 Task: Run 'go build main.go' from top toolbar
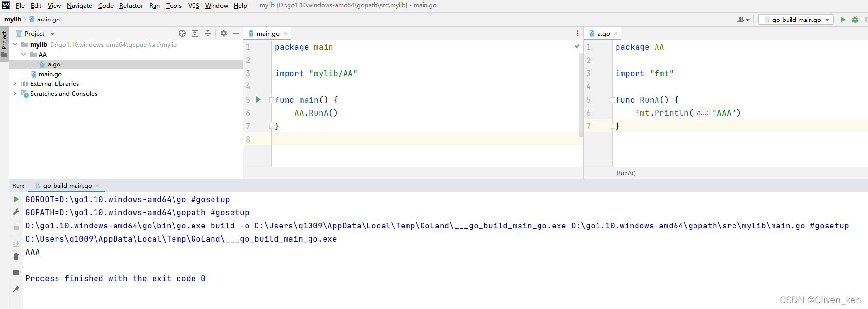[843, 20]
